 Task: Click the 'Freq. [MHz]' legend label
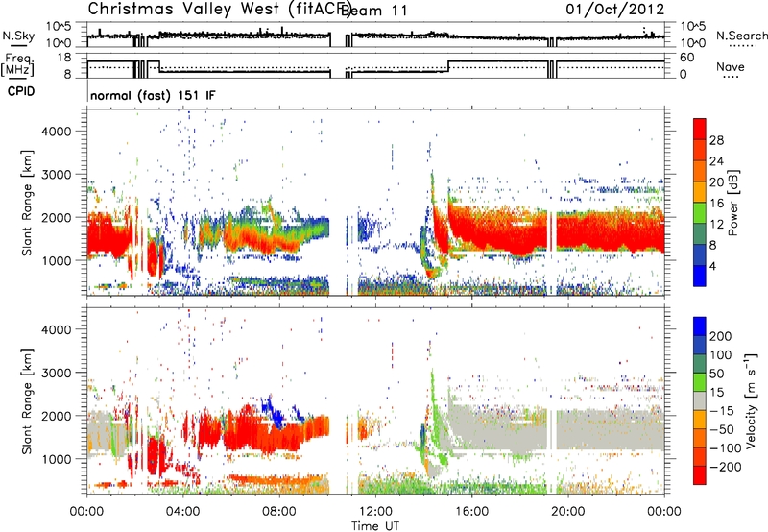18,64
